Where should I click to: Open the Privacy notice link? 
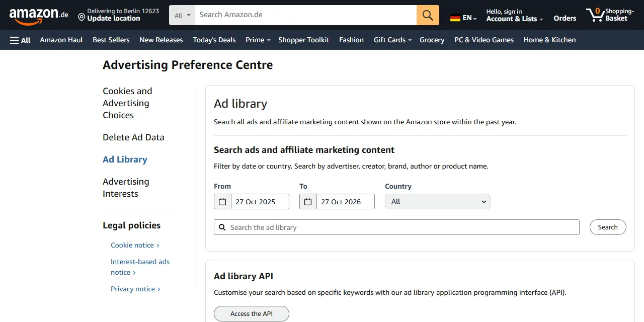coord(135,289)
